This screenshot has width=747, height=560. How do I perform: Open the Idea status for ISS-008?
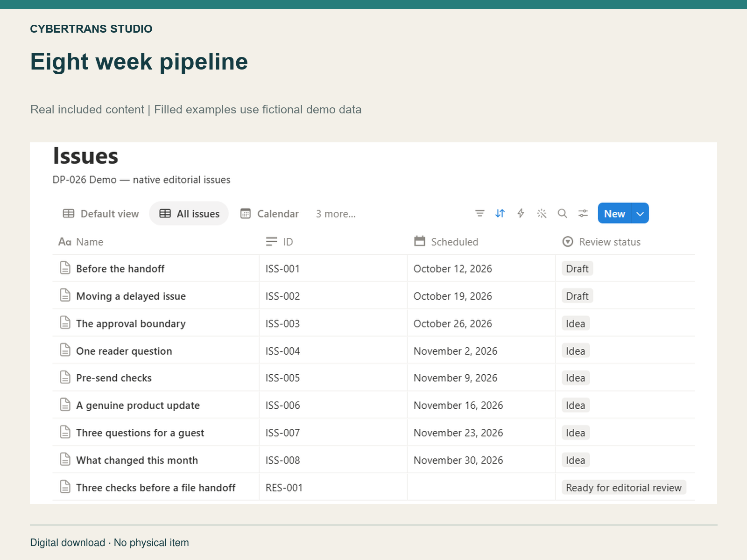(576, 460)
